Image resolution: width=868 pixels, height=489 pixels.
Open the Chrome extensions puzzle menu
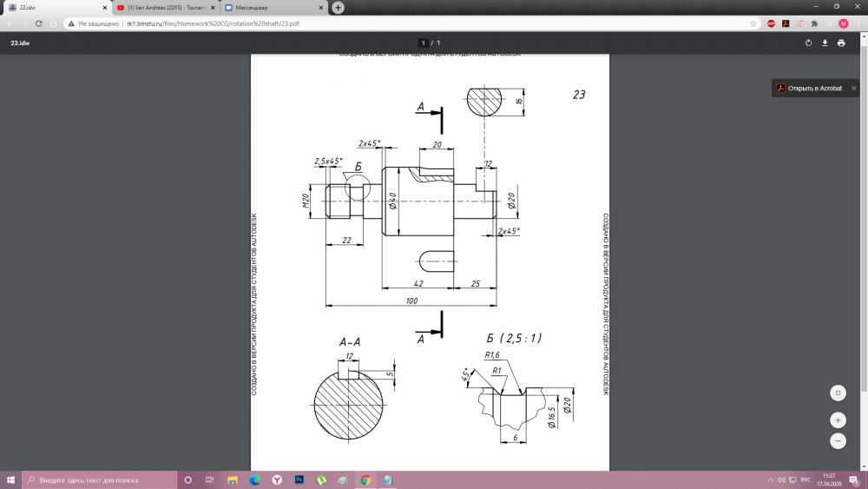coord(814,23)
